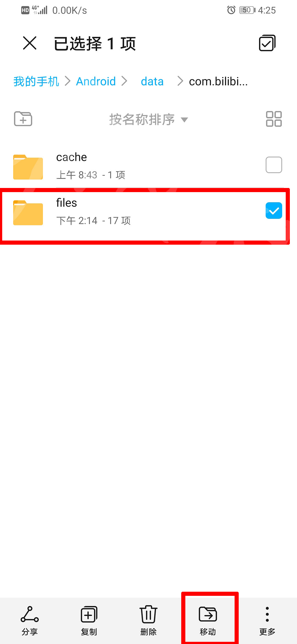The image size is (297, 644).
Task: Tap the files folder row name
Action: (67, 203)
